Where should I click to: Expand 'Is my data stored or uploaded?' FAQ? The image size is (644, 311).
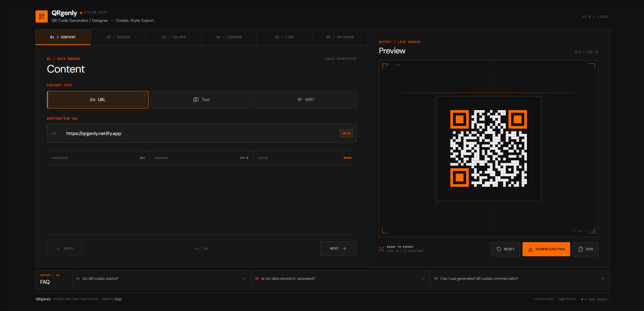click(x=341, y=279)
